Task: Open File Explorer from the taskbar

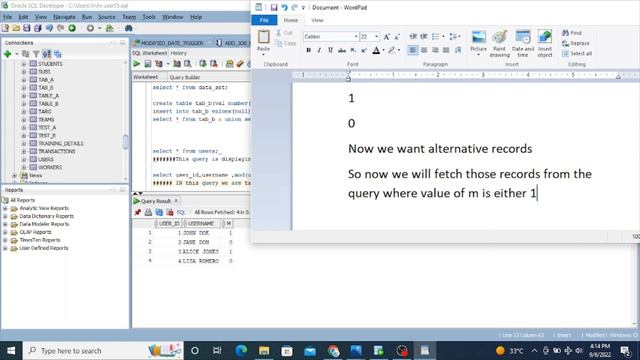Action: [x=264, y=351]
